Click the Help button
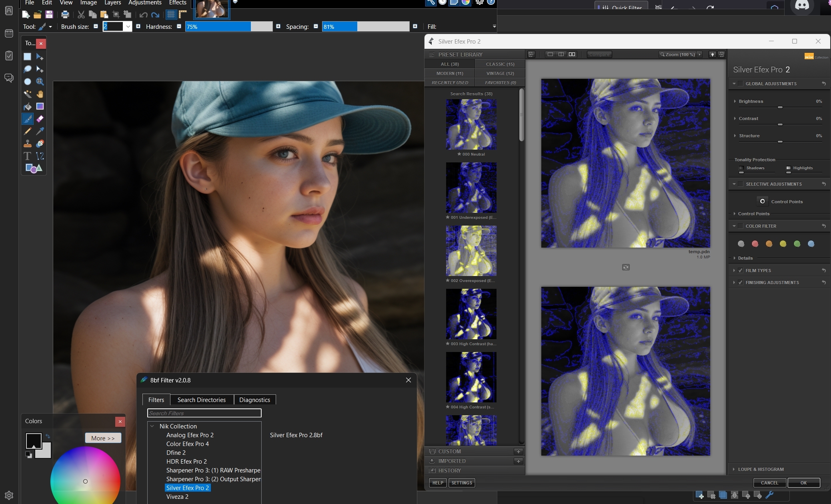The height and width of the screenshot is (504, 831). 438,483
